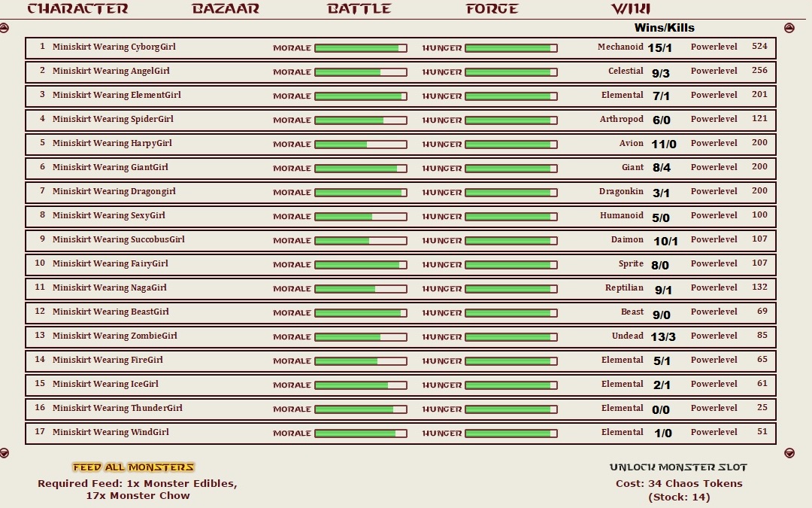
Task: Open the Forge menu
Action: tap(492, 9)
